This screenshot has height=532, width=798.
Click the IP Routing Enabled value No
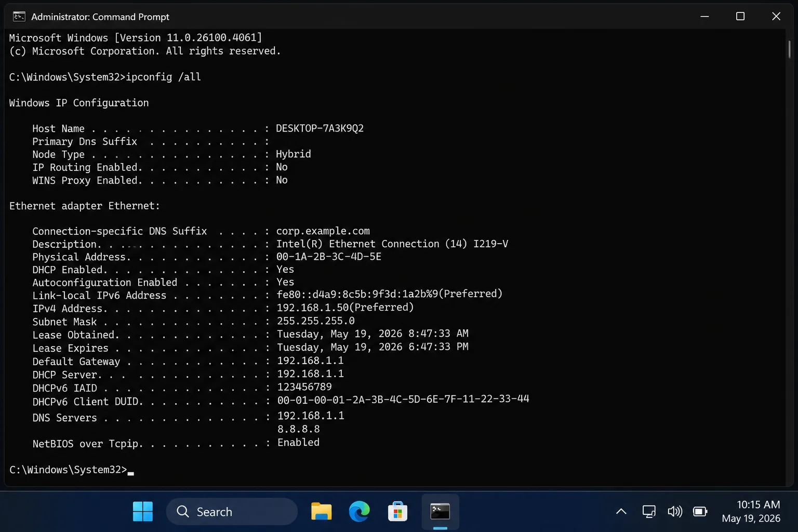(282, 167)
